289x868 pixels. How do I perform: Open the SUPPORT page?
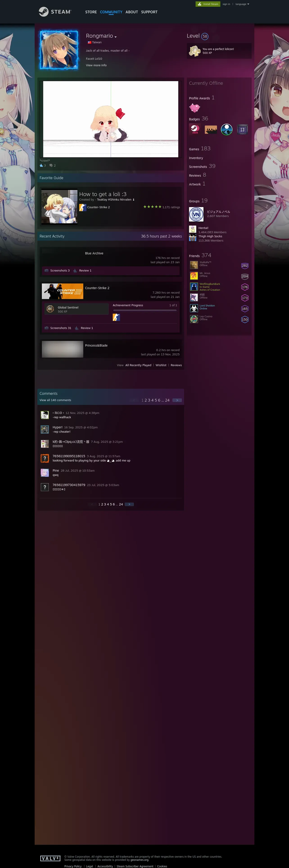[149, 12]
